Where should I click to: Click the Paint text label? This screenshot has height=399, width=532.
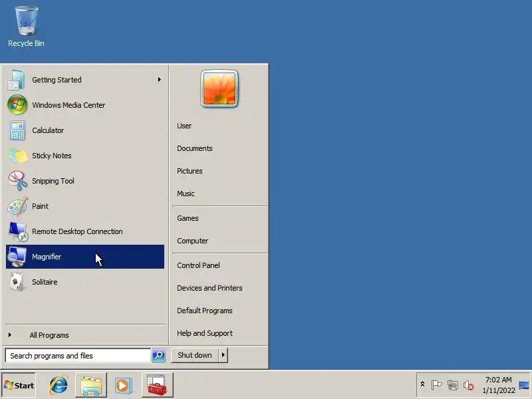click(40, 206)
